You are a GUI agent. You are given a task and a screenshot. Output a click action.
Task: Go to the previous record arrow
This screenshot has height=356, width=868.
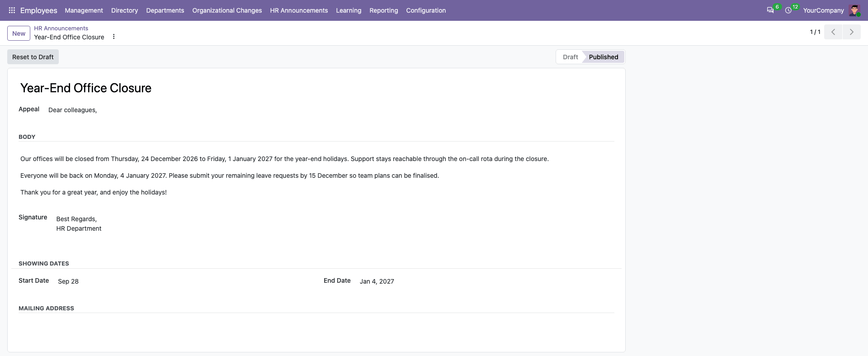pyautogui.click(x=833, y=32)
